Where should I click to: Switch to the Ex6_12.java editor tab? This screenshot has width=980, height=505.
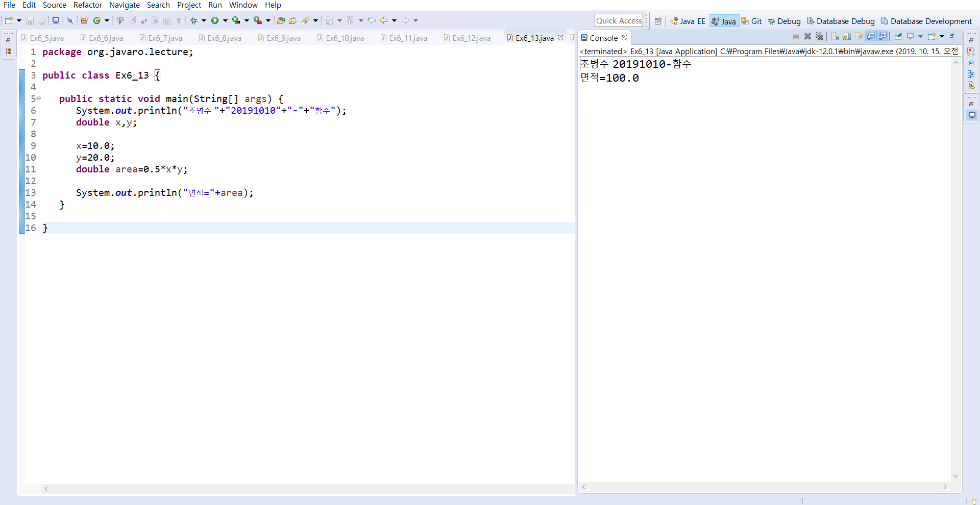pyautogui.click(x=468, y=38)
